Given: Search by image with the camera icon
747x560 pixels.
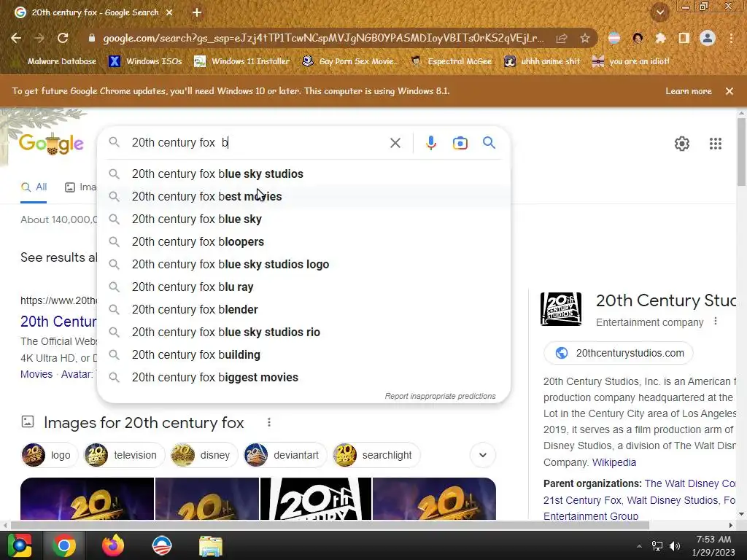Looking at the screenshot, I should coord(460,143).
